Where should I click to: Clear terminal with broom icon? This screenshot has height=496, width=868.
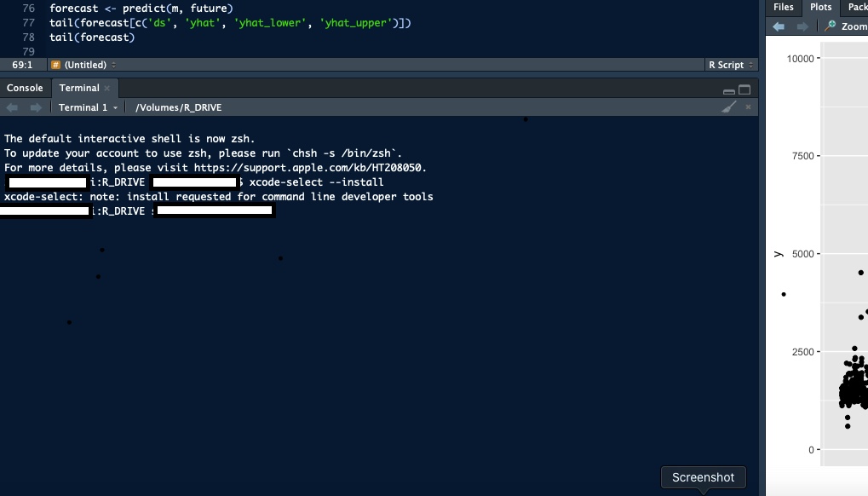(x=729, y=107)
